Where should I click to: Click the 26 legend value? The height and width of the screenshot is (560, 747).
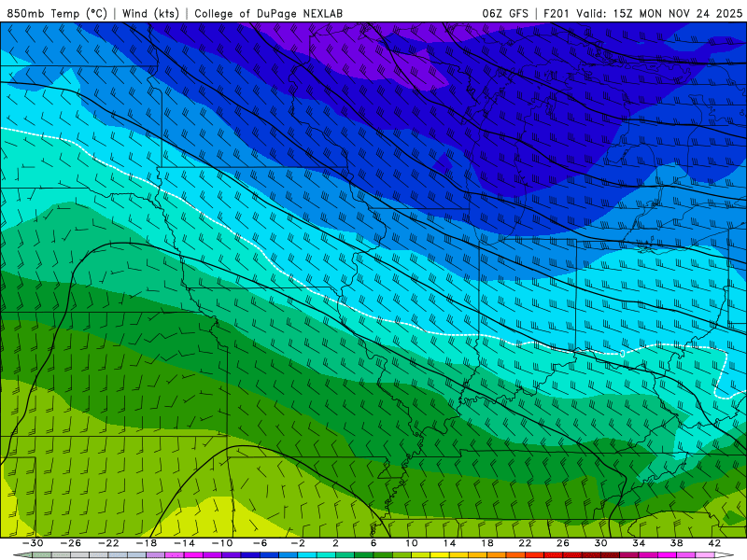pyautogui.click(x=563, y=543)
